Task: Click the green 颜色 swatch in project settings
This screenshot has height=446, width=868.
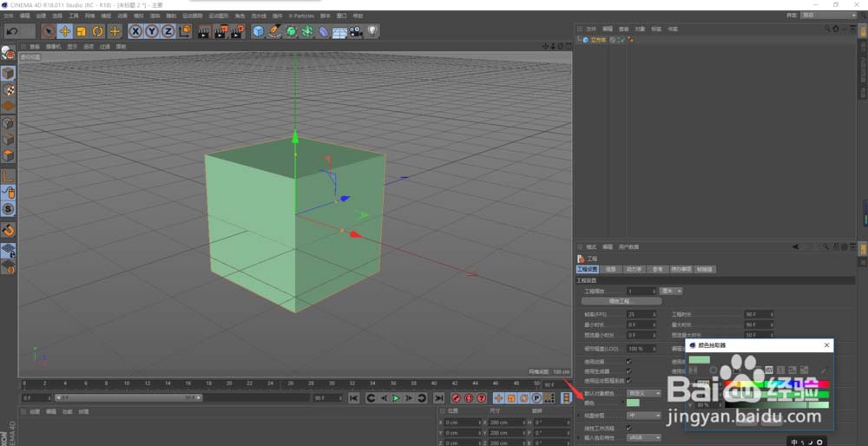Action: tap(633, 403)
